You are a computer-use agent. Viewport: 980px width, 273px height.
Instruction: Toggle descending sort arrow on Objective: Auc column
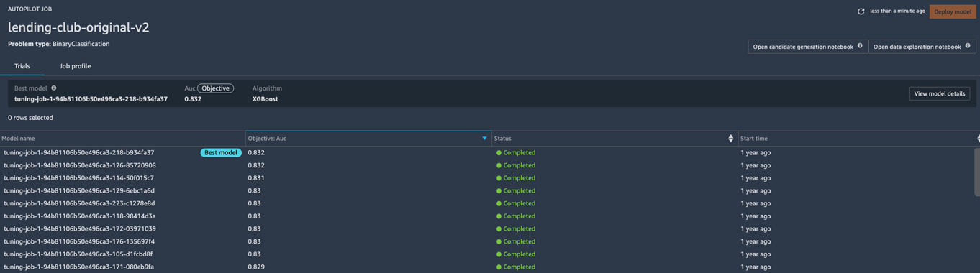(x=484, y=139)
